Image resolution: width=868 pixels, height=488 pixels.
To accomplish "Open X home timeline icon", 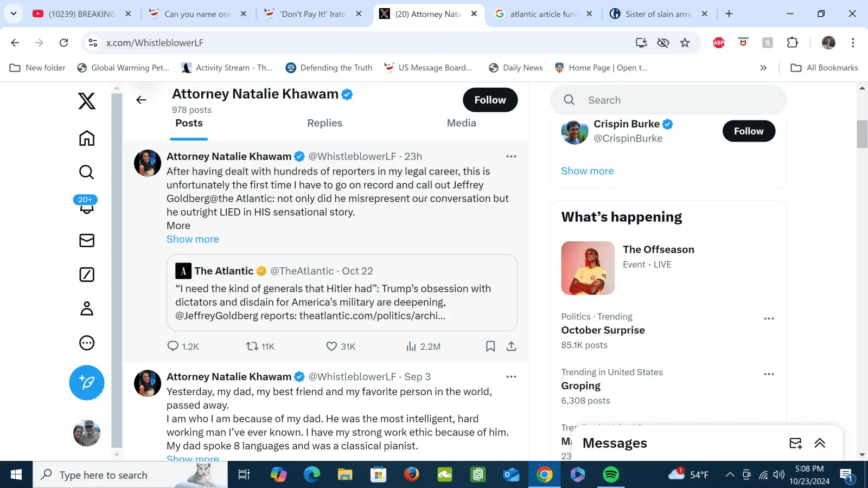I will [87, 138].
